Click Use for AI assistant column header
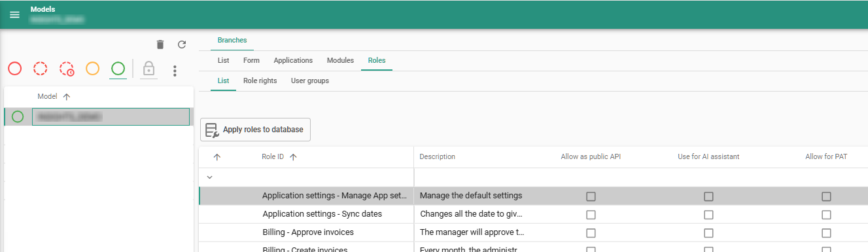Viewport: 868px width, 252px height. point(708,156)
